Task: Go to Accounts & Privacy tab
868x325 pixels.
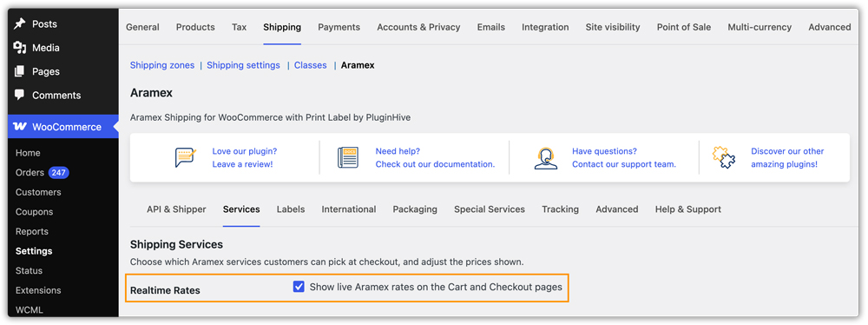Action: (418, 27)
